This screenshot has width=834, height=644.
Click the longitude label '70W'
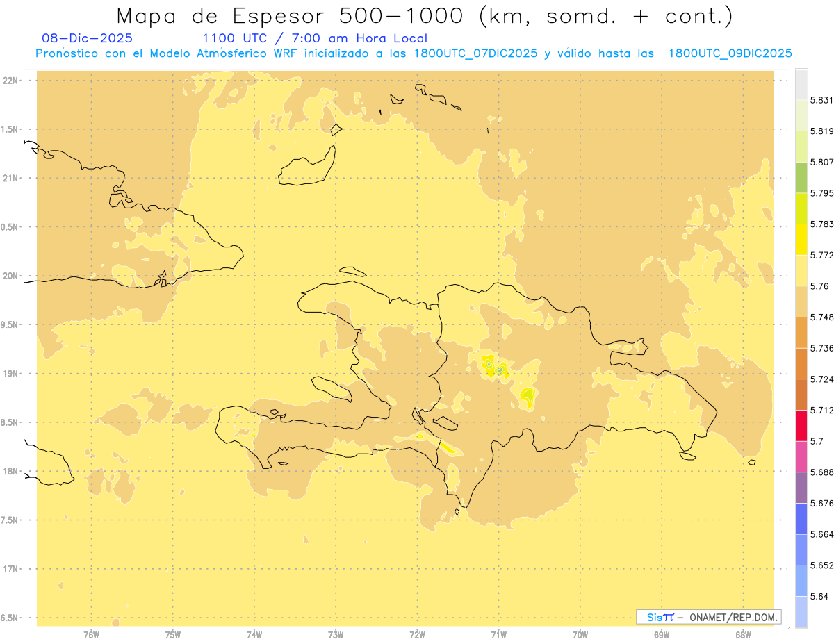coord(580,635)
